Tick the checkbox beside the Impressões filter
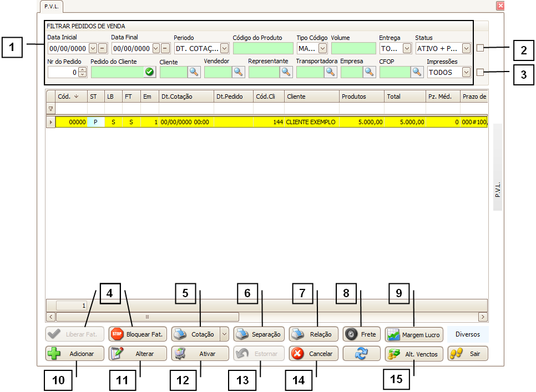 [x=479, y=72]
